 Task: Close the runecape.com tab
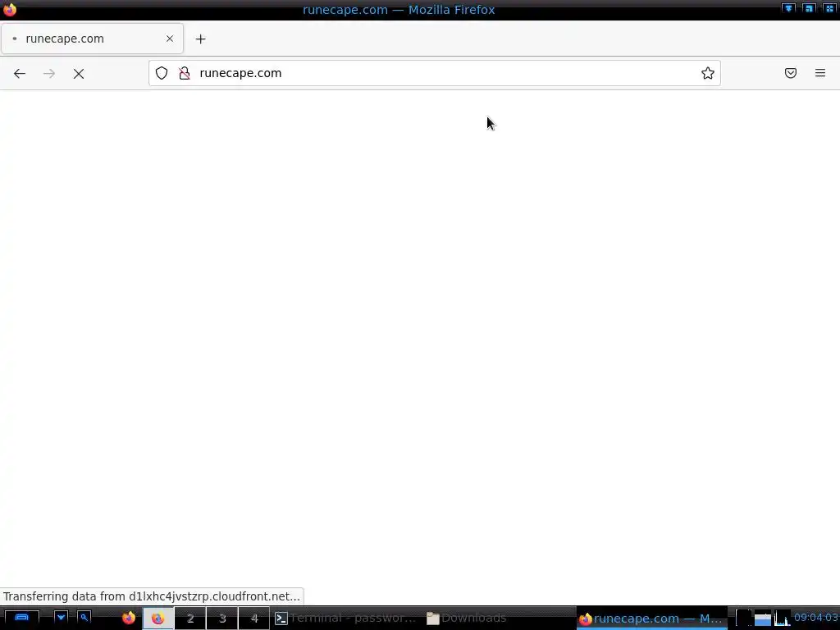coord(170,39)
